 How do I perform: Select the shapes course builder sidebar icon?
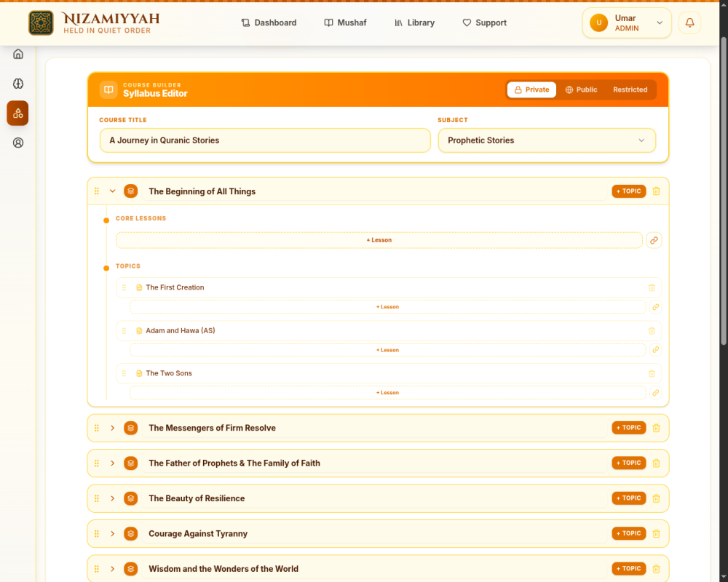(17, 113)
